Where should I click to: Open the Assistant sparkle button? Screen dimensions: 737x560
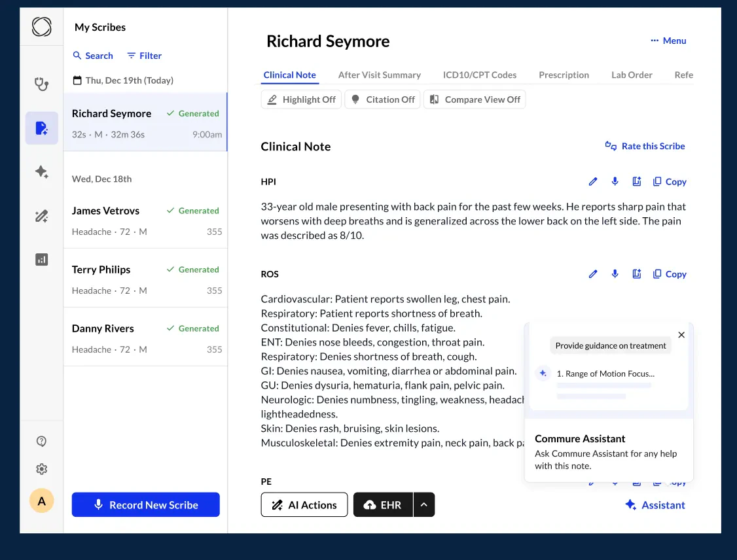[655, 505]
